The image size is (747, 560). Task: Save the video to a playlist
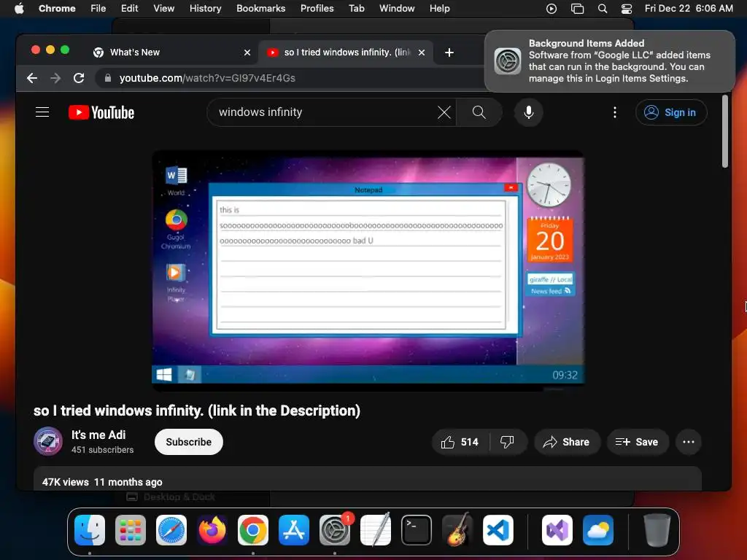637,442
